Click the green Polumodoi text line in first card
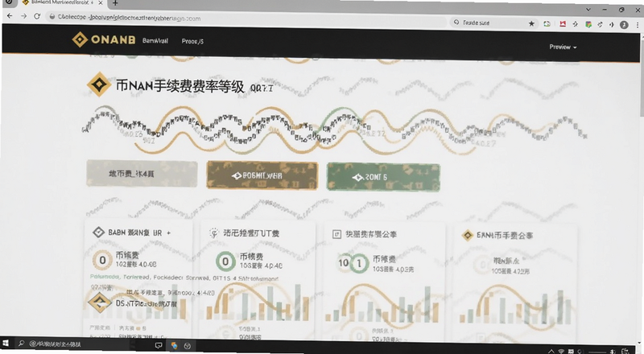Image resolution: width=644 pixels, height=354 pixels. point(184,278)
